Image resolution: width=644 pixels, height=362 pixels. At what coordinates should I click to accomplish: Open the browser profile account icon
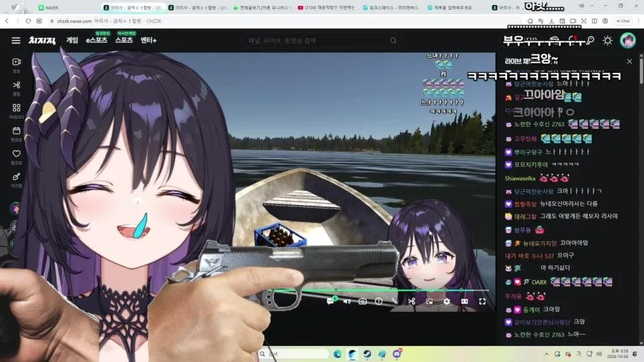tap(605, 21)
